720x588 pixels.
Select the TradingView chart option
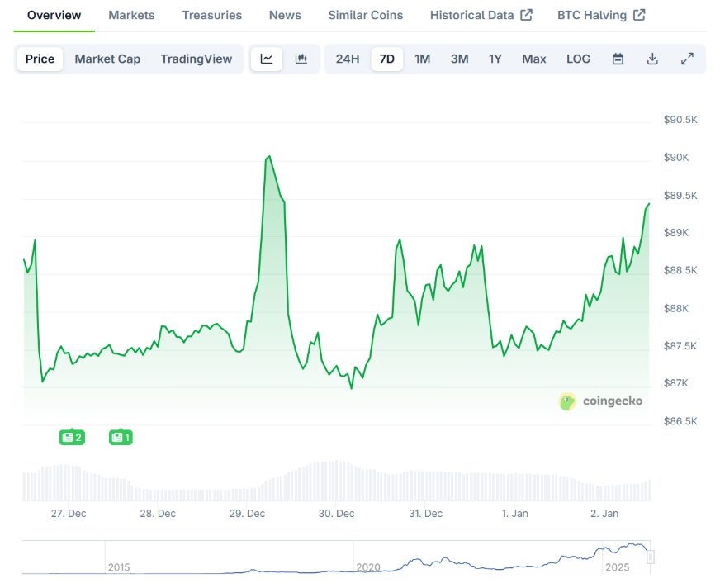point(197,59)
